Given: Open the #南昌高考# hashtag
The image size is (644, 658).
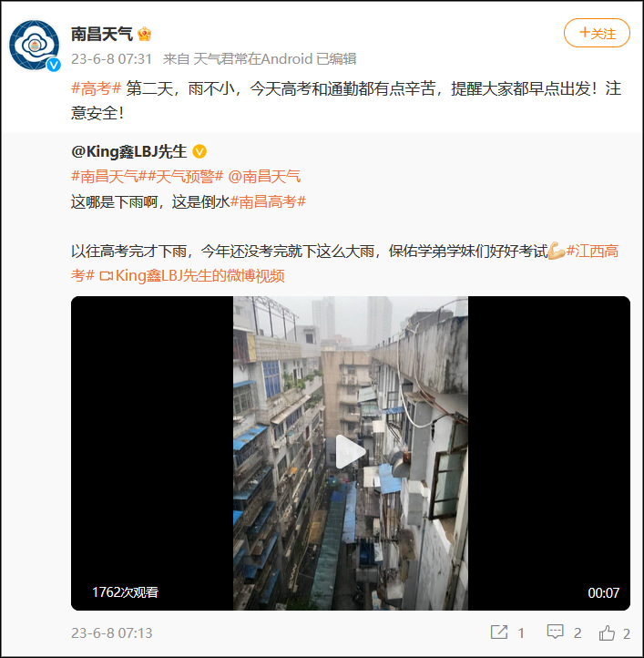Looking at the screenshot, I should [268, 201].
